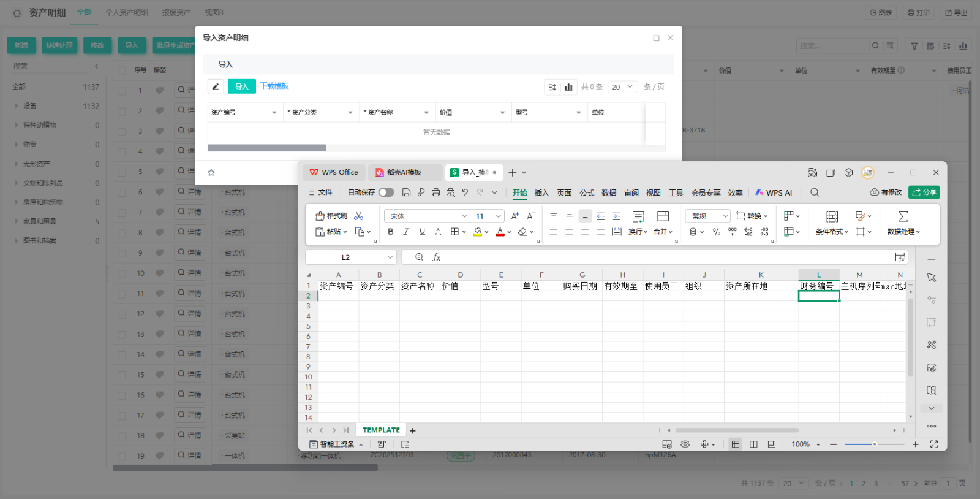Switch to the 插入 ribbon tab
Viewport: 980px width, 499px height.
[x=541, y=192]
